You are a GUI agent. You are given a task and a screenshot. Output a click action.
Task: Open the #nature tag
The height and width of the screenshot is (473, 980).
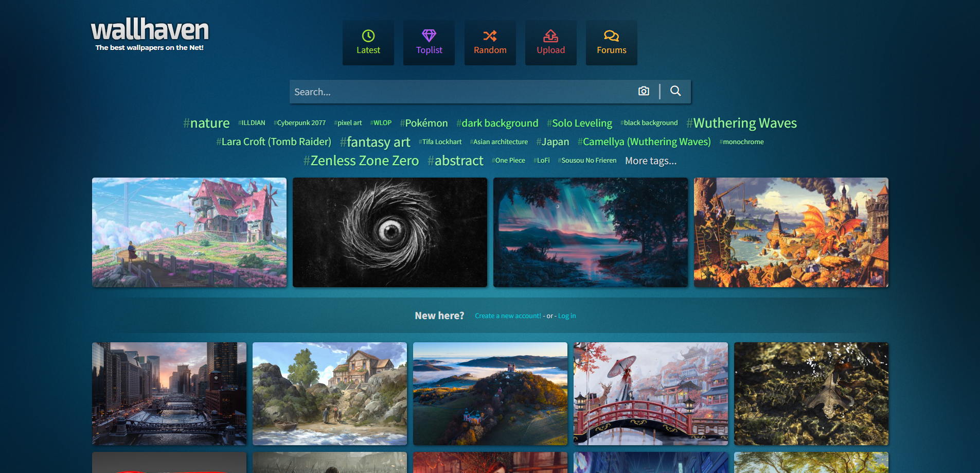tap(206, 123)
